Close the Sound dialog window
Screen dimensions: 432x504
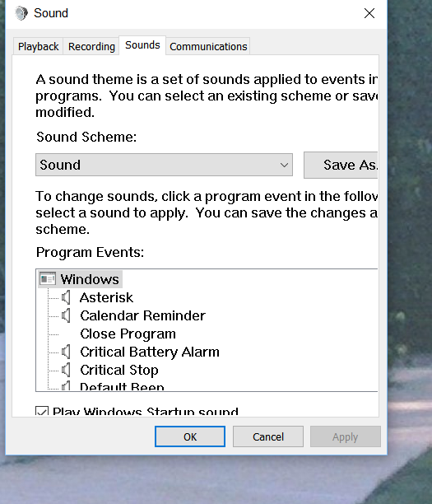(369, 13)
